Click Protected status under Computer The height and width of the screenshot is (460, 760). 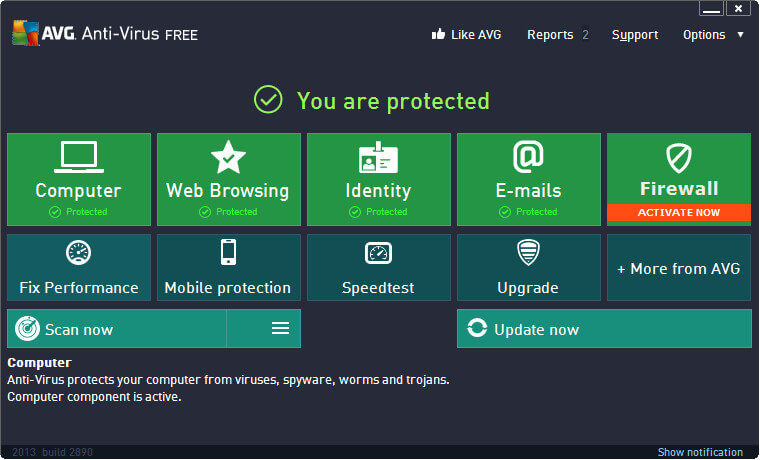point(79,212)
